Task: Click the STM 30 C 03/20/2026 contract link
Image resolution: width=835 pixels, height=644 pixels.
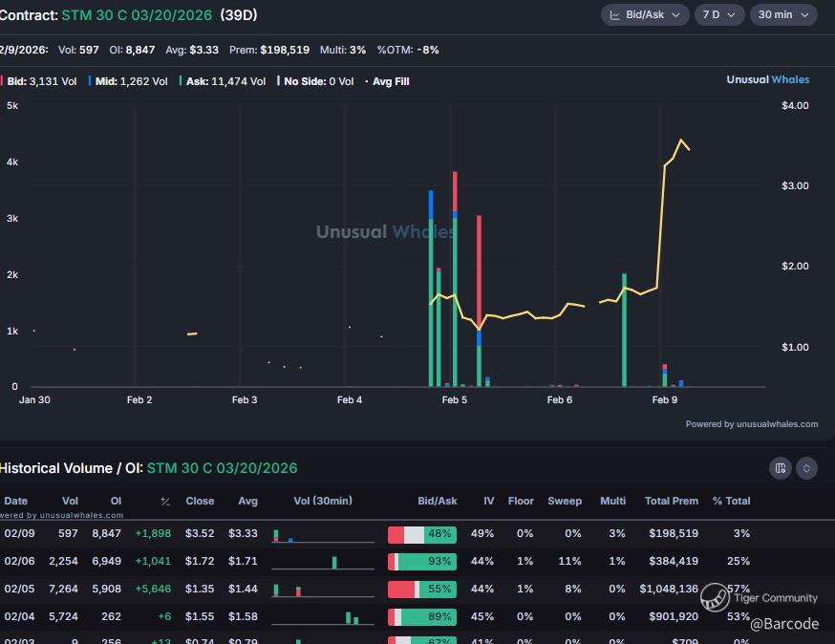Action: (x=137, y=15)
